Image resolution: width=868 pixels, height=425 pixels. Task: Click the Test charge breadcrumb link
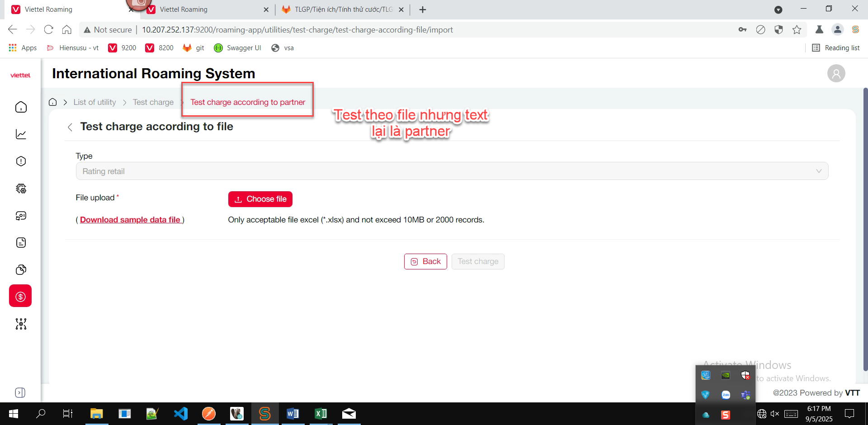[153, 102]
